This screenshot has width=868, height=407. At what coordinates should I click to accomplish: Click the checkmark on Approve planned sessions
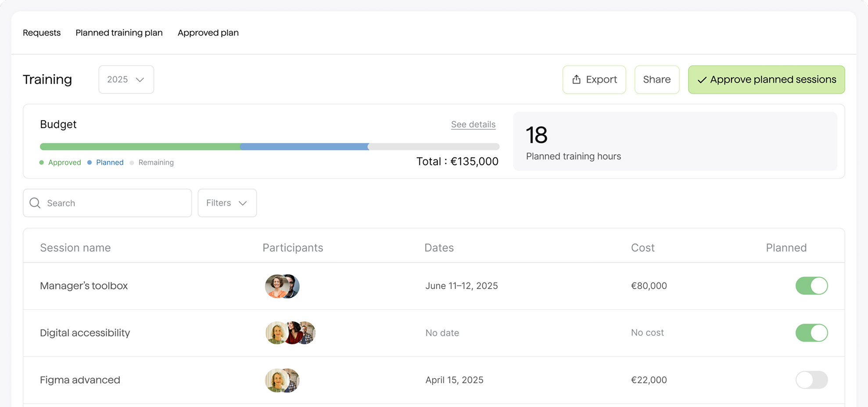click(x=702, y=79)
